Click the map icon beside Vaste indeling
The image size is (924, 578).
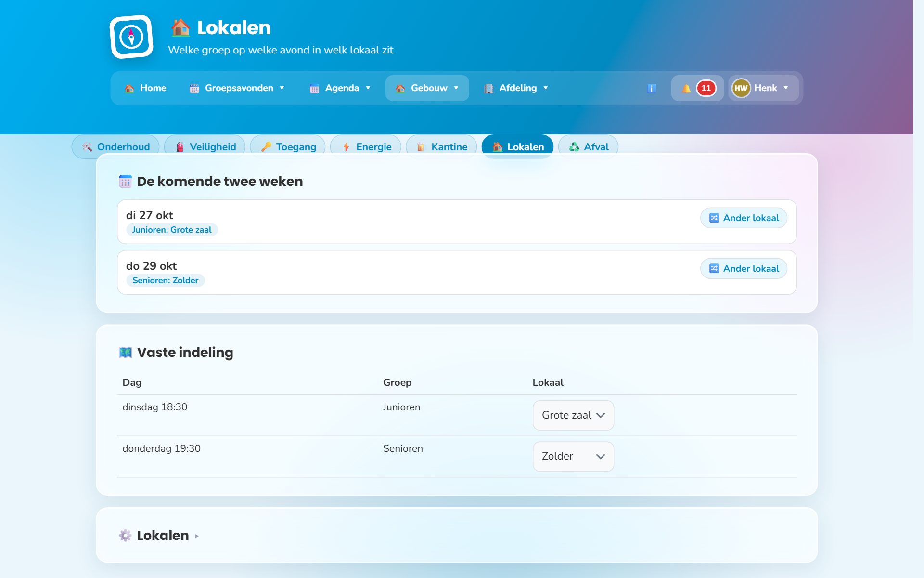pyautogui.click(x=125, y=353)
